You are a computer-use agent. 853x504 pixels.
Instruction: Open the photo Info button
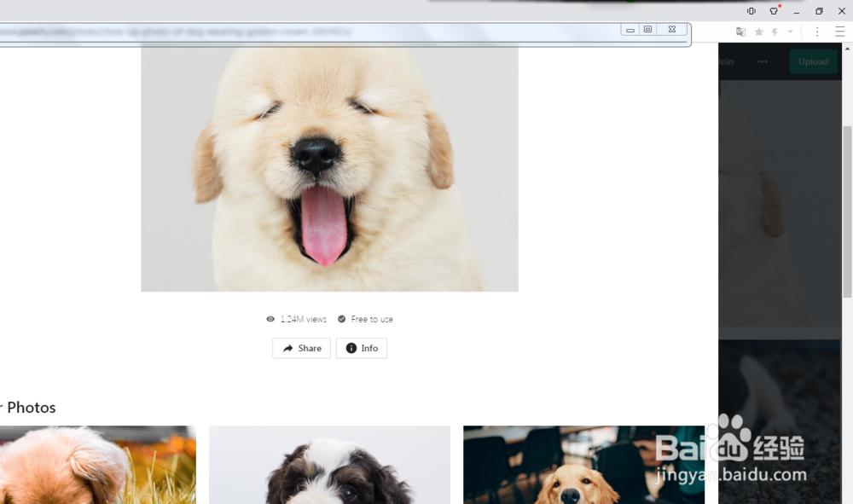361,348
